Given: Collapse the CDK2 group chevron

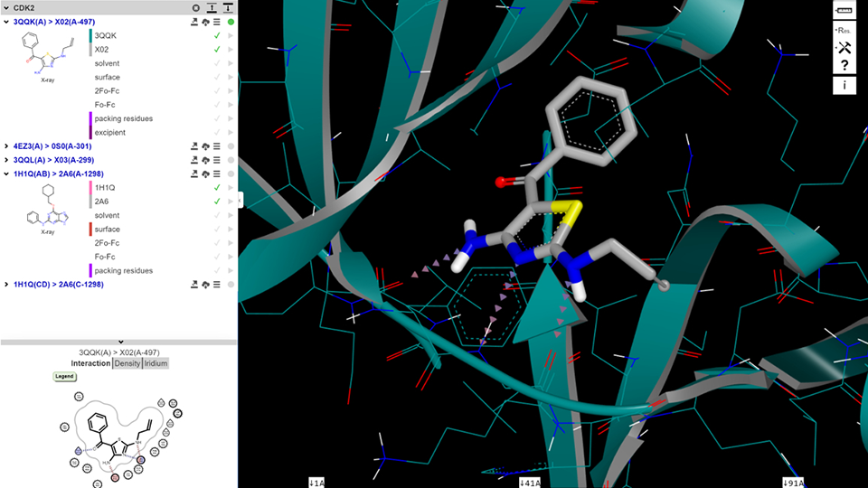Looking at the screenshot, I should tap(6, 8).
